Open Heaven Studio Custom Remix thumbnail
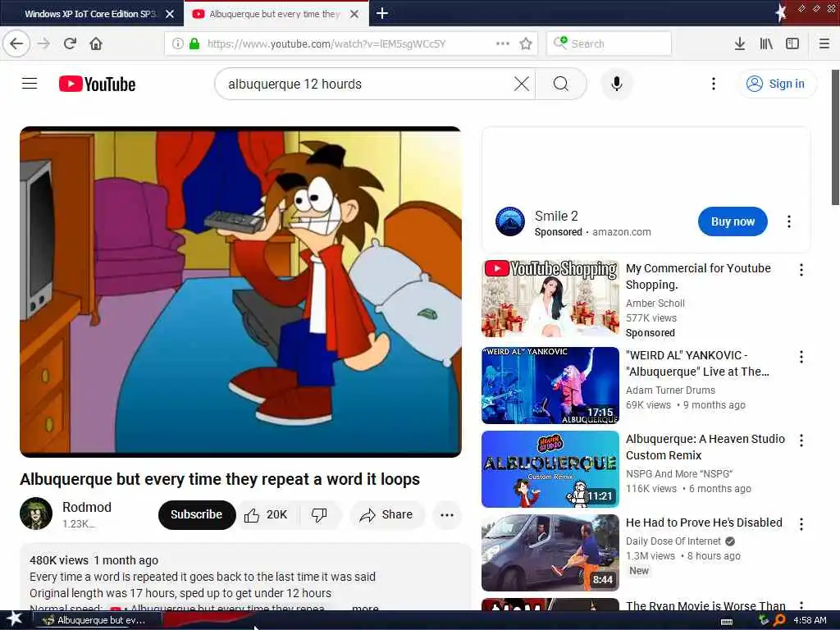This screenshot has width=840, height=630. [550, 468]
